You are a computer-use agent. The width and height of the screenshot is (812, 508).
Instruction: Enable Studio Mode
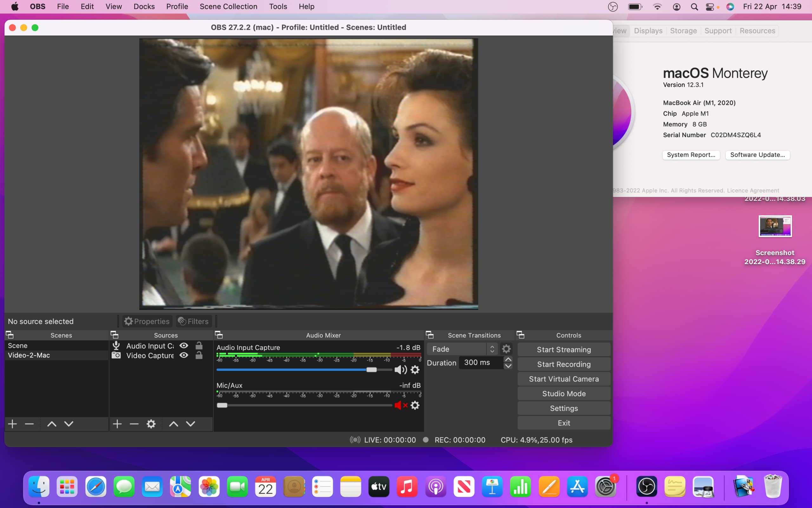[564, 393]
